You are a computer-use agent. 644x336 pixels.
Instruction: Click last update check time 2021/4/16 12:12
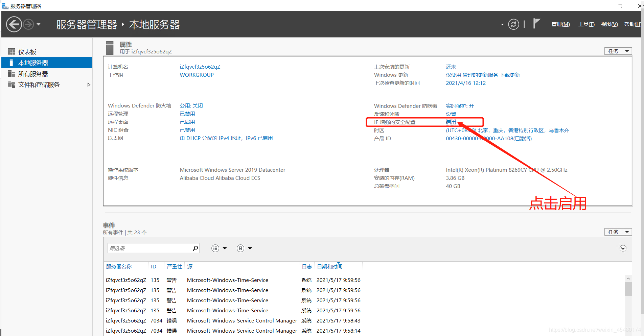[465, 83]
